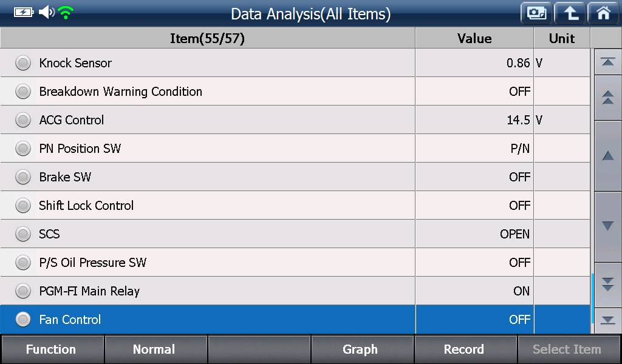Click the screenshot capture icon in title bar
Image resolution: width=622 pixels, height=364 pixels.
[536, 13]
